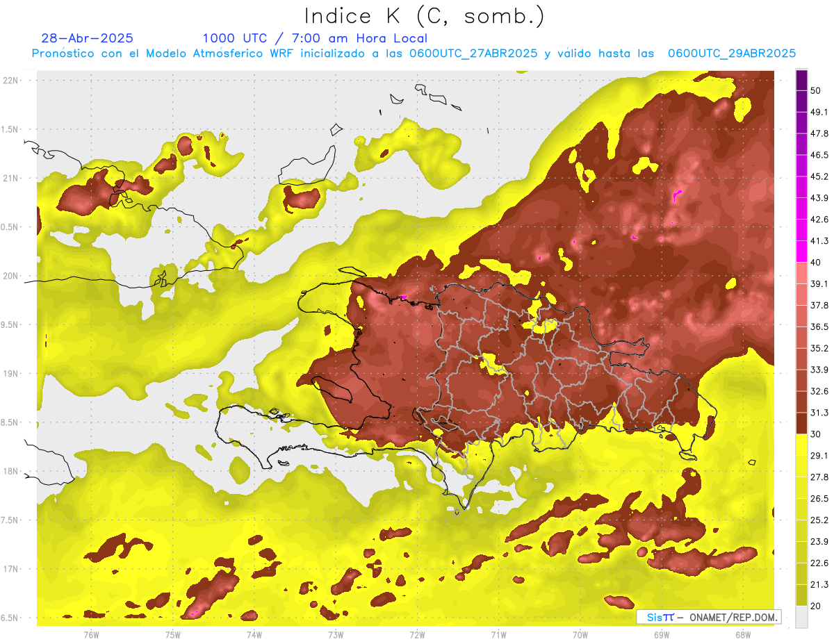Click the colorbar value 33.9
The image size is (834, 644).
click(x=819, y=370)
